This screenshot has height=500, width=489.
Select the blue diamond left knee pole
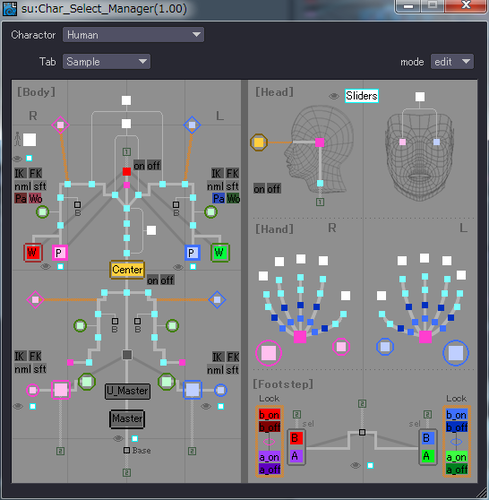[x=217, y=300]
